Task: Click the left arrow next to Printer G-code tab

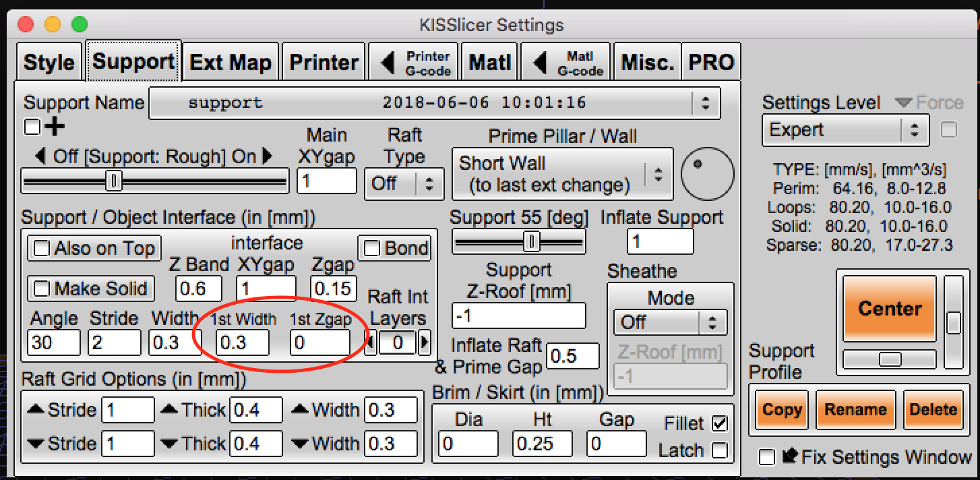Action: [x=388, y=63]
